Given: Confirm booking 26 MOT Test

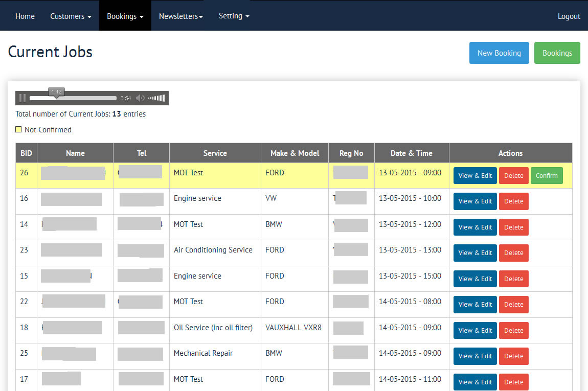Looking at the screenshot, I should coord(547,175).
